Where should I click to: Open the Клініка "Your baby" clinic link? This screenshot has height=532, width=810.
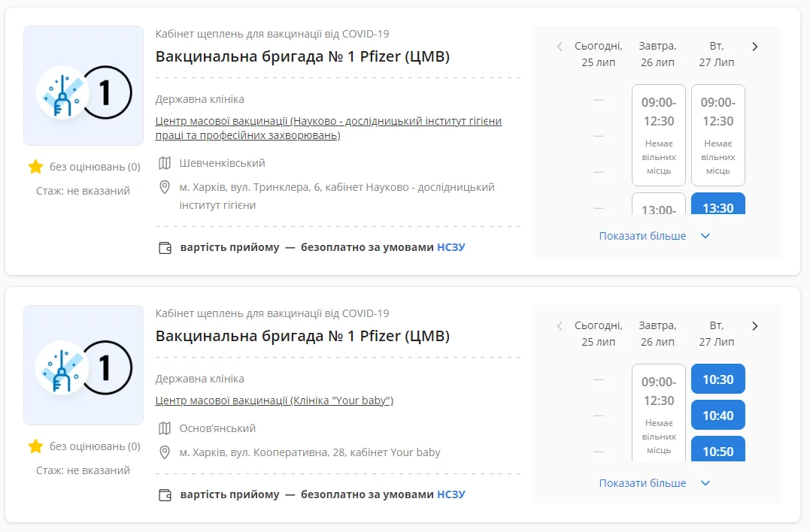[x=274, y=401]
